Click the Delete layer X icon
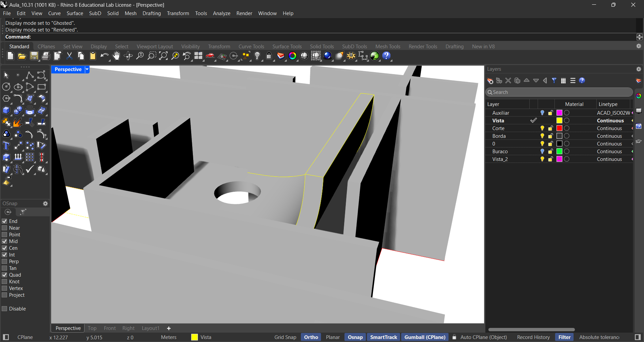Screen dimensions: 644x342 [508, 81]
